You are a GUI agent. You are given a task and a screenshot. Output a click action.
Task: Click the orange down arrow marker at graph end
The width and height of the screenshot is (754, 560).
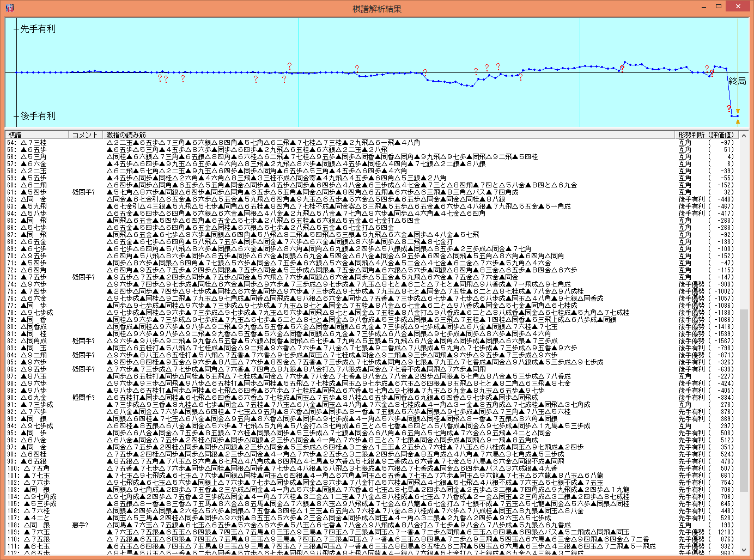tap(738, 111)
